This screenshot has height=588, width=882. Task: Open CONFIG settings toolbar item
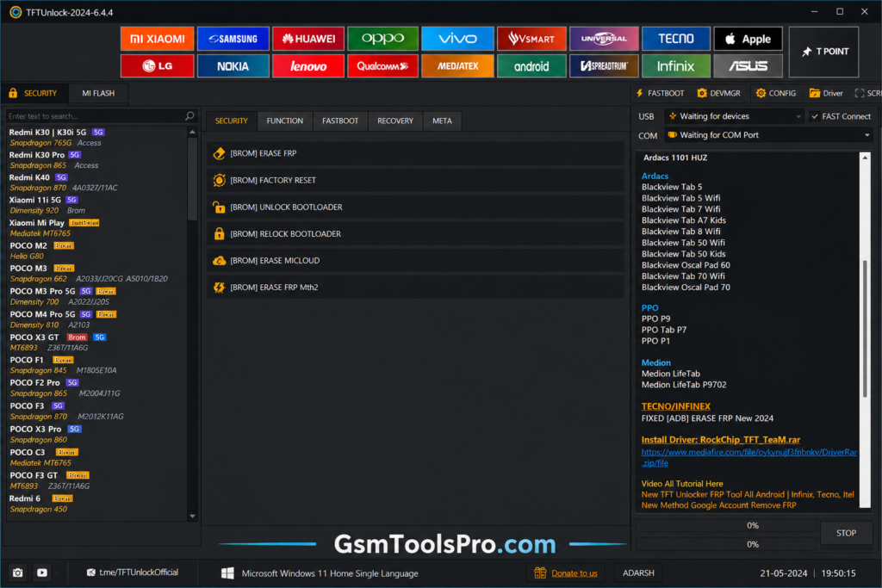point(776,93)
